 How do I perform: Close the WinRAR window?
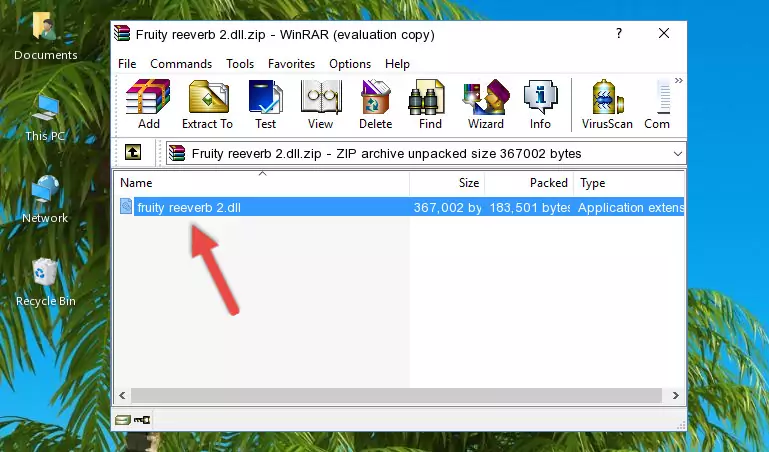[x=664, y=33]
